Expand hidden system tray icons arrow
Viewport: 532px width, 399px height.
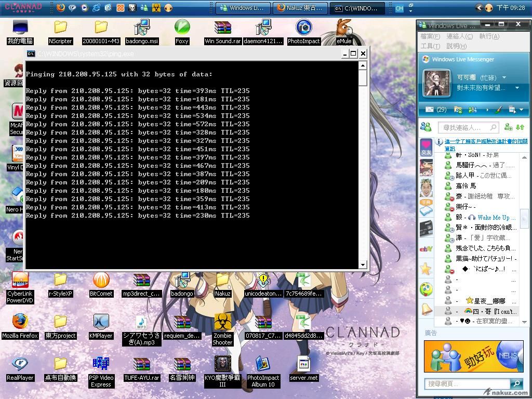478,7
